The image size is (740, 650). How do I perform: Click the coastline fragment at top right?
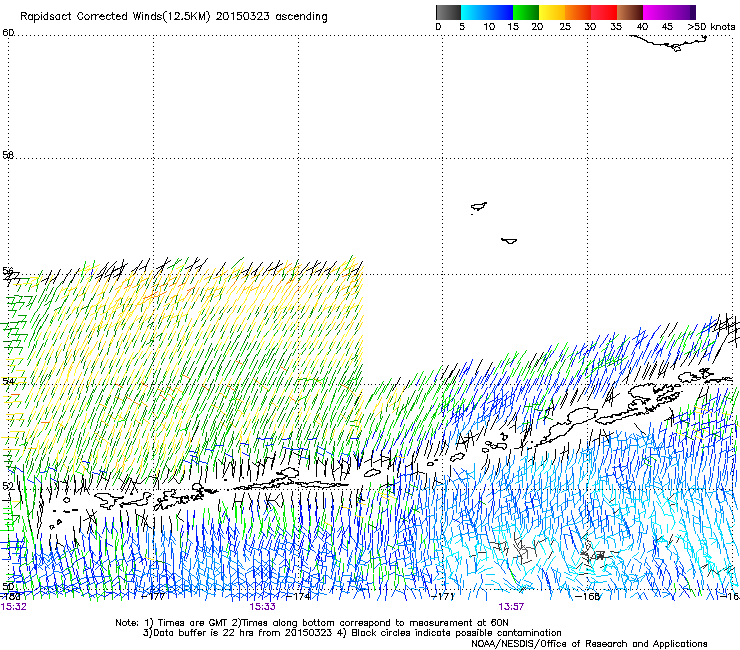coord(670,43)
